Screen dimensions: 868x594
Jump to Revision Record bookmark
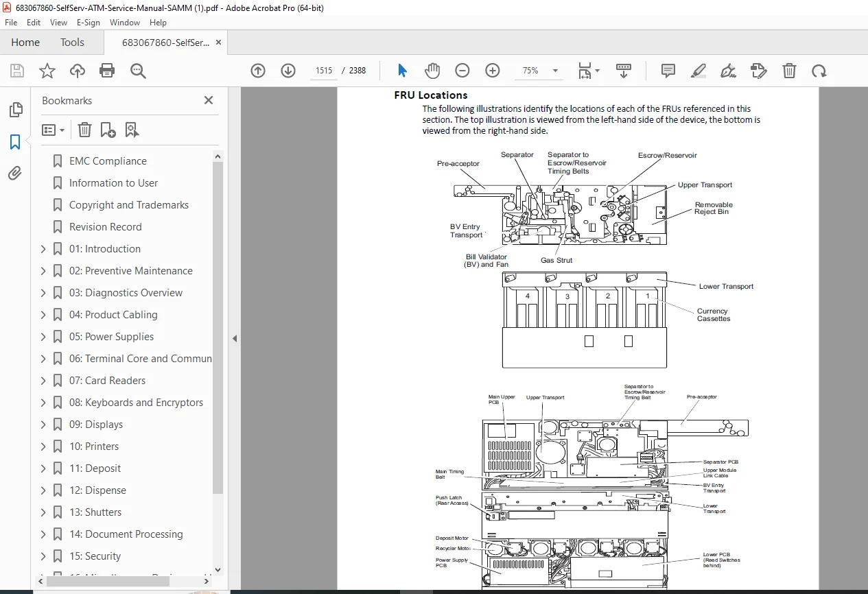(x=106, y=227)
